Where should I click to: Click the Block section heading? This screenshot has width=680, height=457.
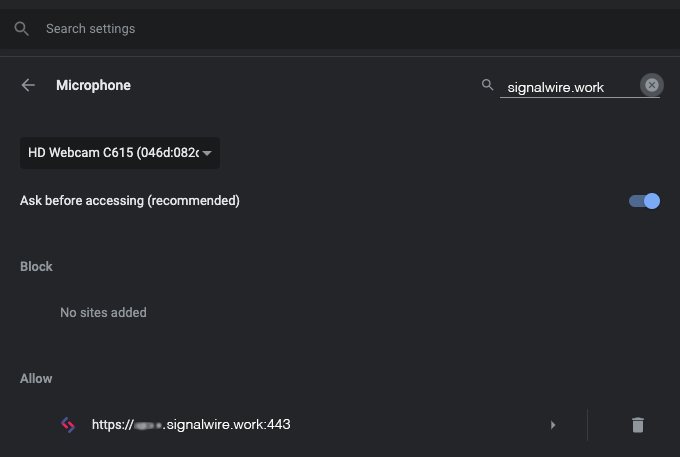click(x=36, y=267)
